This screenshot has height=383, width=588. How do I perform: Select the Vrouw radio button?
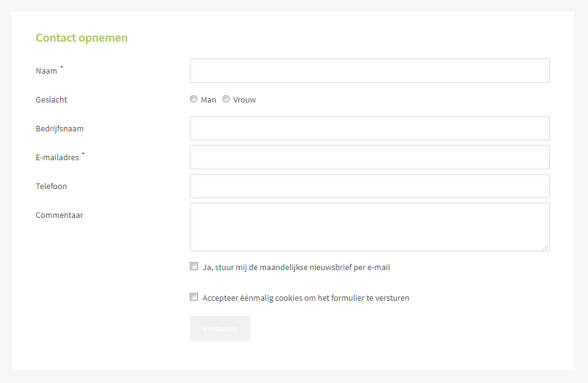[226, 99]
